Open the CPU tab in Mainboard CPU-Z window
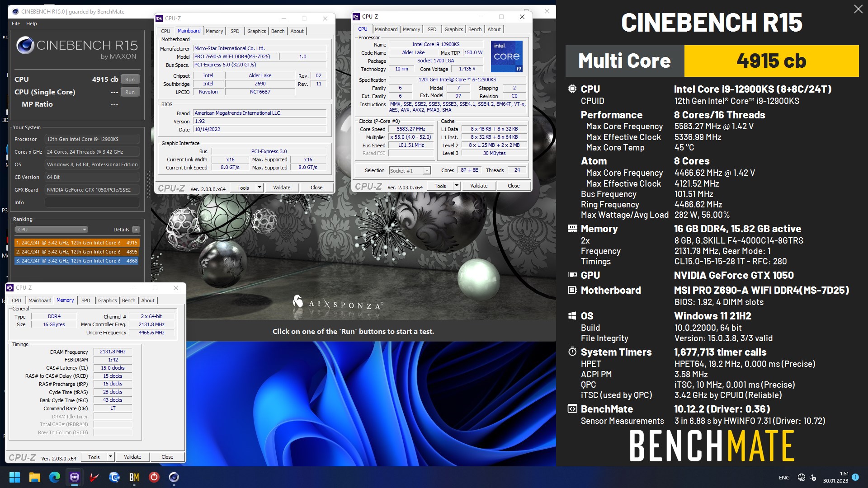Image resolution: width=868 pixels, height=488 pixels. [x=166, y=31]
